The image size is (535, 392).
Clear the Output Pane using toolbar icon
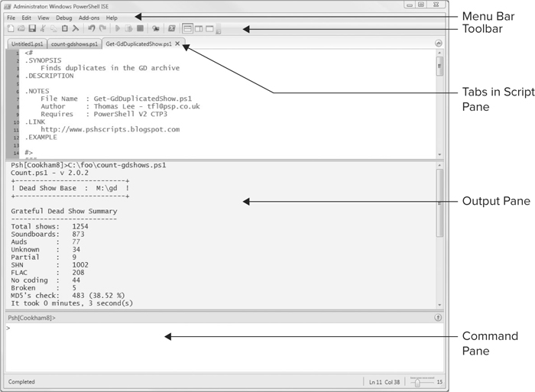point(76,29)
